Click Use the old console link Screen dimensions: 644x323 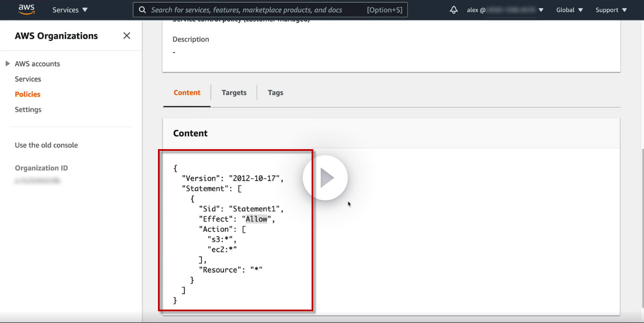click(46, 145)
